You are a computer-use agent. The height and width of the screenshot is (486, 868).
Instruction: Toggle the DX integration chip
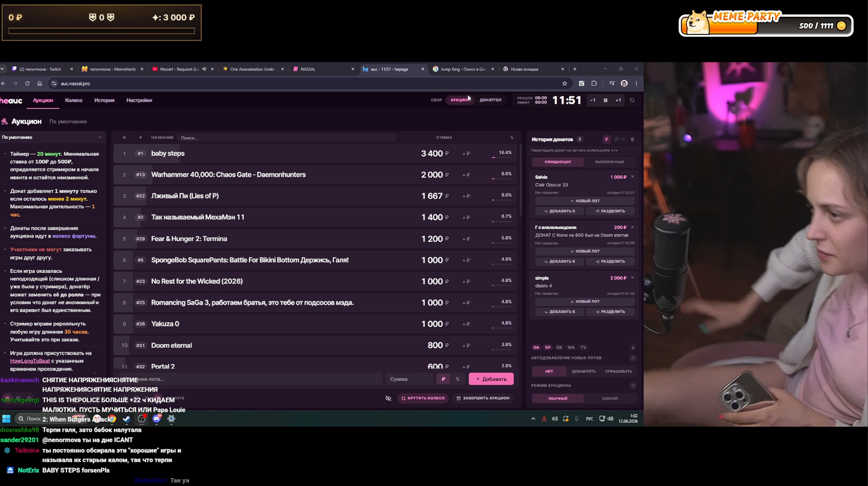click(x=559, y=347)
